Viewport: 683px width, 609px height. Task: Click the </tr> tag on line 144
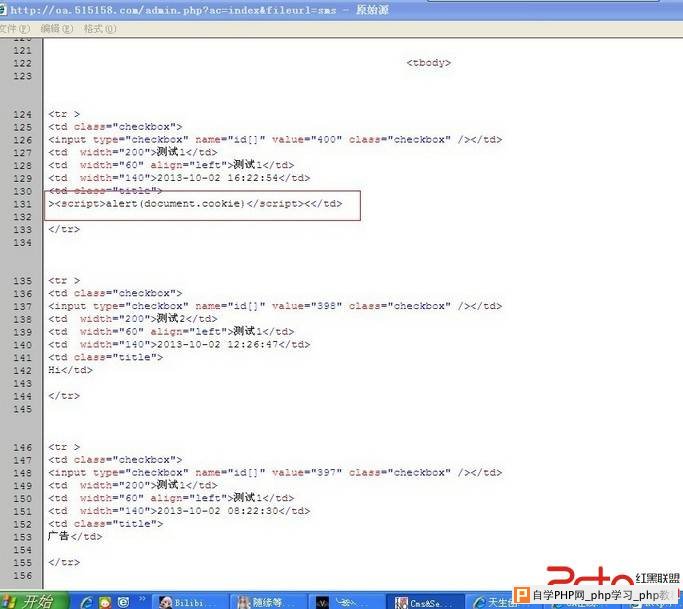tap(64, 396)
